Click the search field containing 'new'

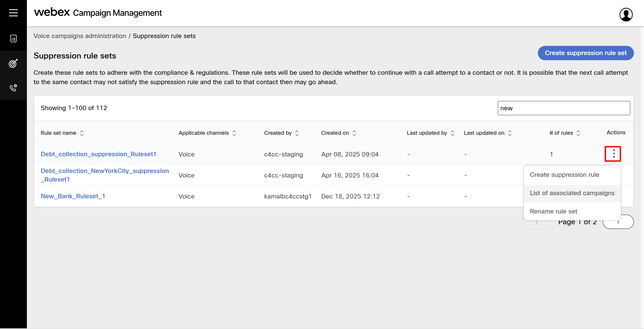click(x=564, y=108)
